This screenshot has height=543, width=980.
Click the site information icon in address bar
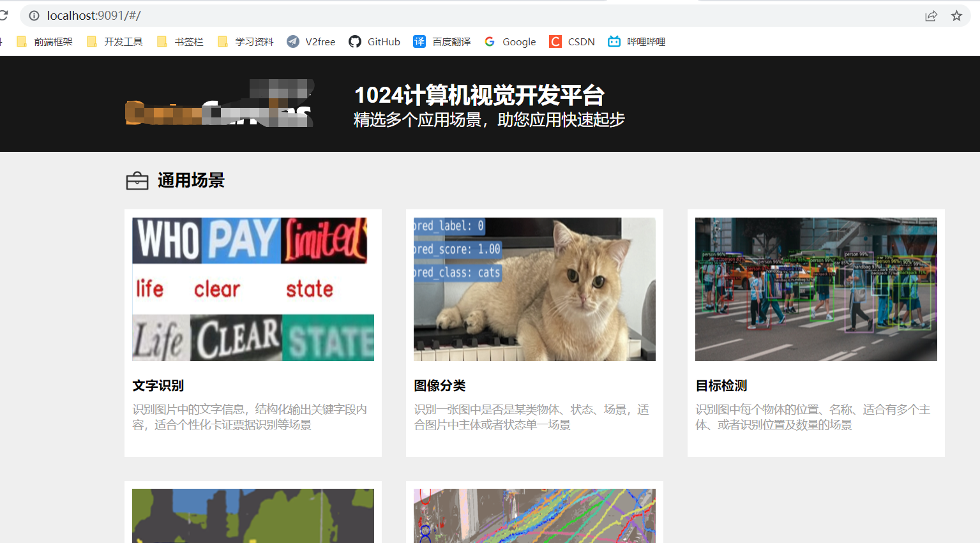tap(34, 15)
